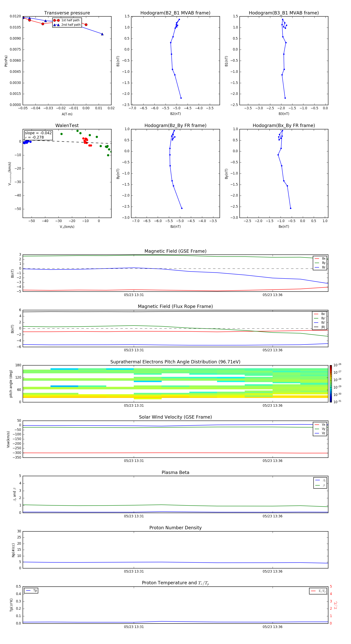351x644 pixels.
Task: Click the 'Hodogram(Bz_By FR frame)' title
Action: point(175,125)
